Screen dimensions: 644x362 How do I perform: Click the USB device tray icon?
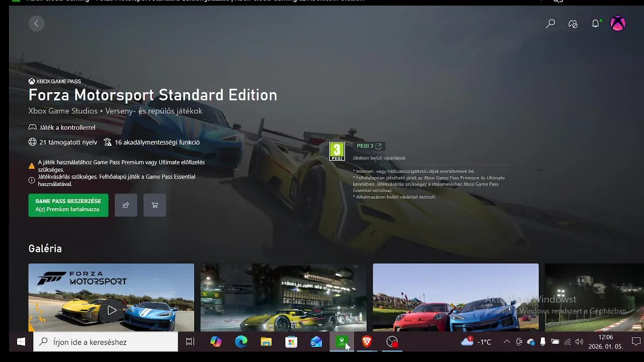click(543, 342)
